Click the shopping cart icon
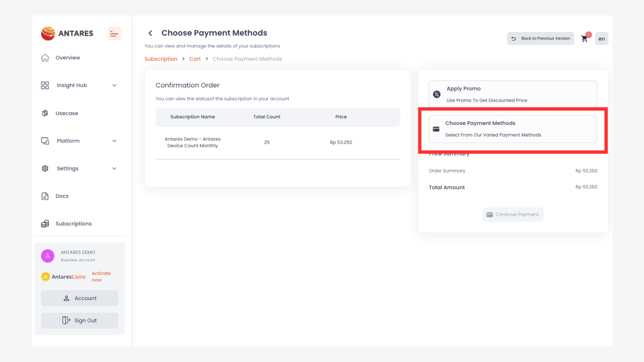 (x=585, y=39)
